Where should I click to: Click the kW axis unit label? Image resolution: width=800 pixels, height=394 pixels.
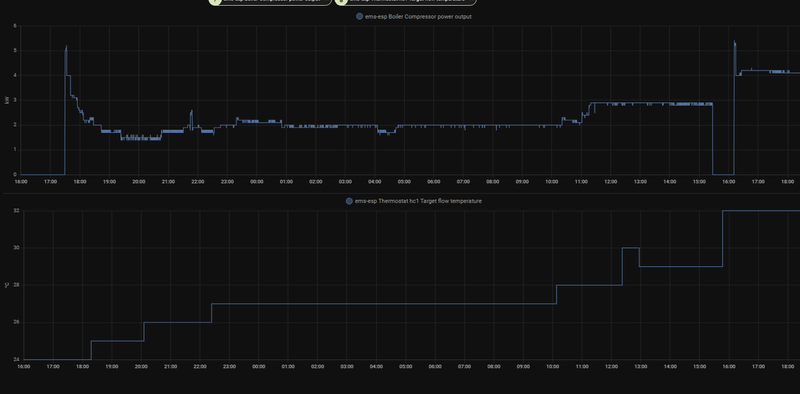[7, 100]
